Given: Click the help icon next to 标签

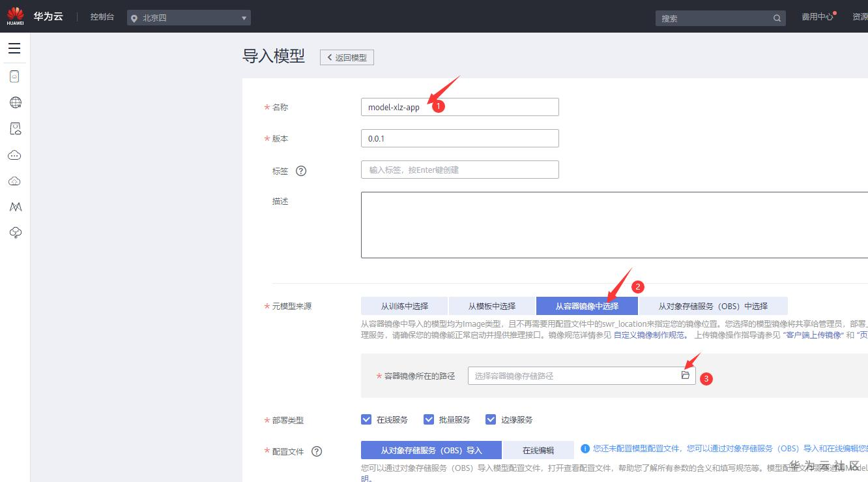Looking at the screenshot, I should 301,171.
